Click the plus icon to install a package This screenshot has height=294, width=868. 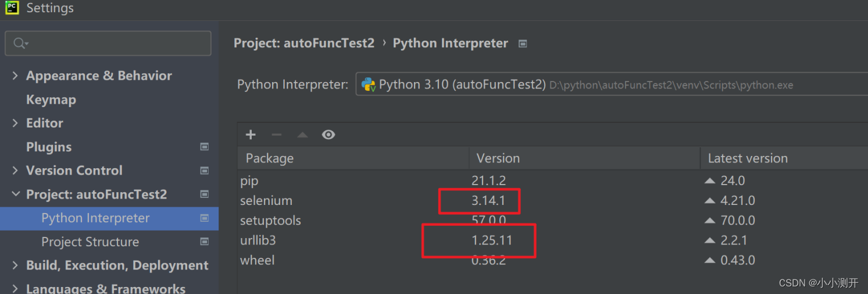[x=251, y=135]
